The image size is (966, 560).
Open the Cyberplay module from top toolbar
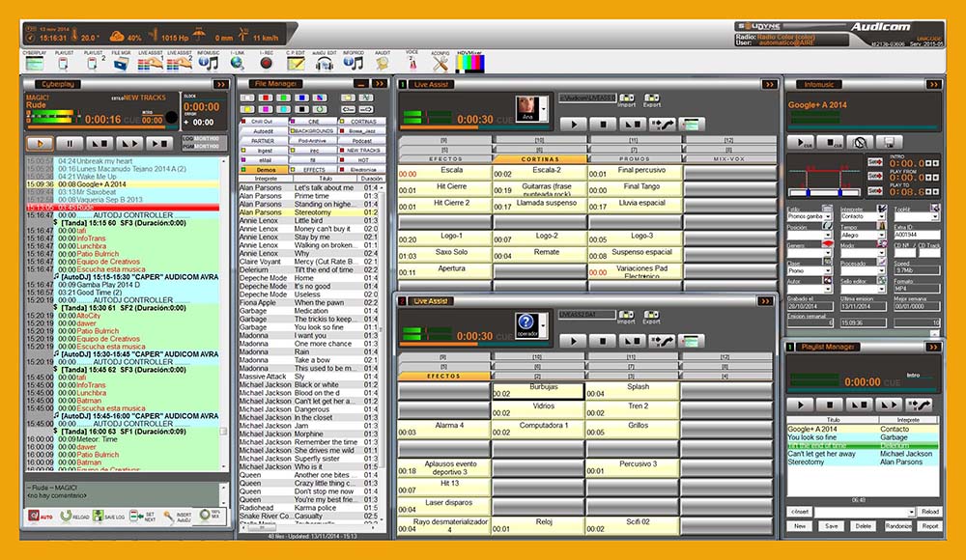[35, 63]
